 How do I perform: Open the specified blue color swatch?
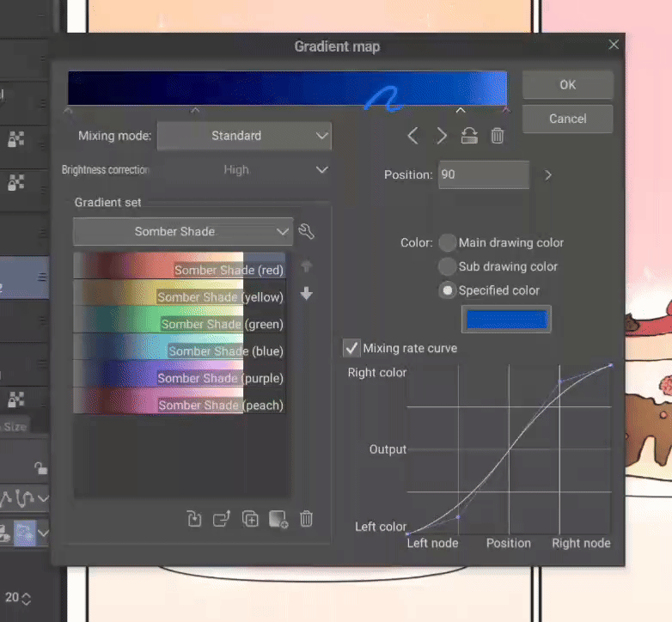coord(506,319)
